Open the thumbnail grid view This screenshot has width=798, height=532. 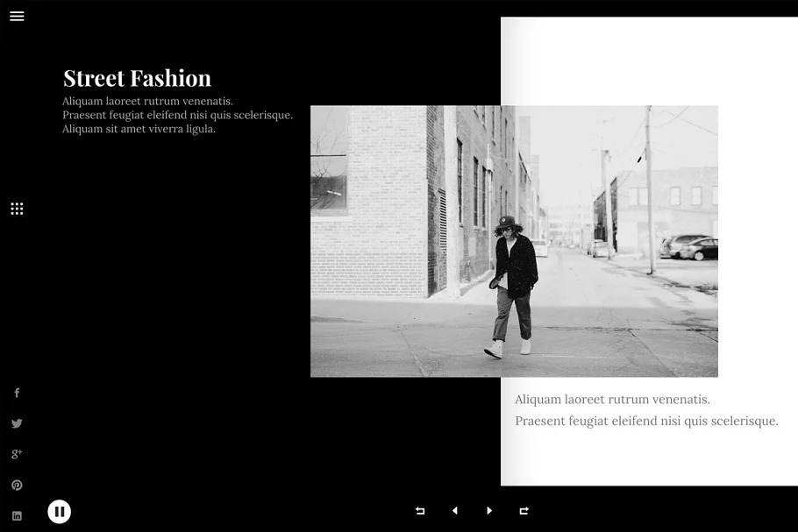pos(17,209)
